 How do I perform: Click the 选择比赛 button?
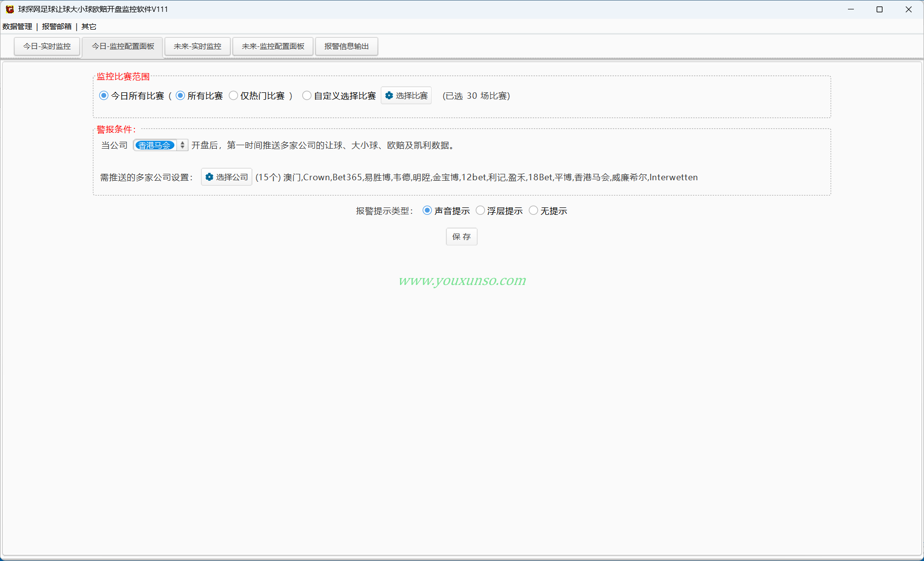(406, 96)
